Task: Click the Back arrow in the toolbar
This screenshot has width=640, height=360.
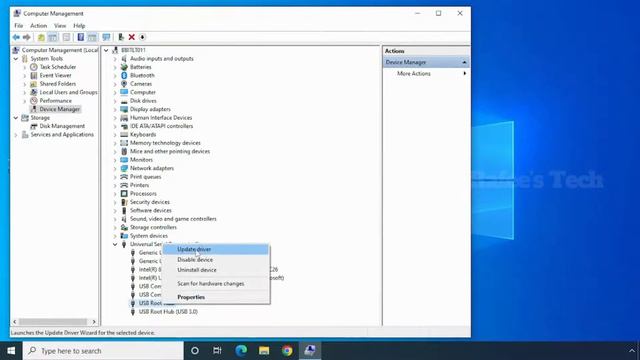Action: click(16, 38)
